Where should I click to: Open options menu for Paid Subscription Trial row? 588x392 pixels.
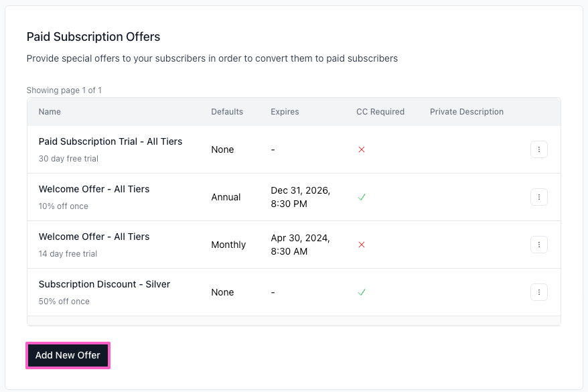538,149
